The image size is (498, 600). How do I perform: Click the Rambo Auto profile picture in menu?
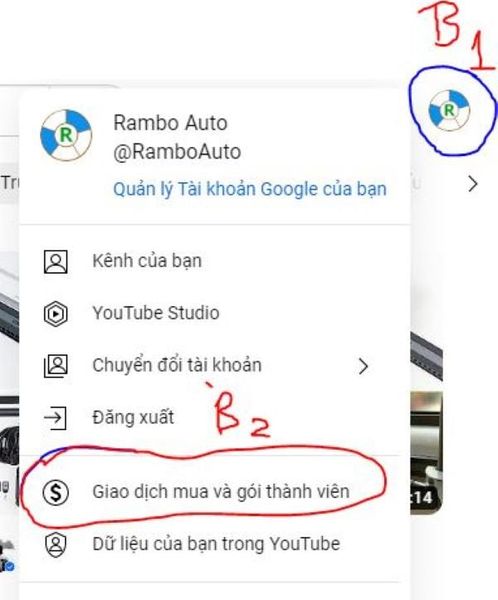tap(66, 135)
